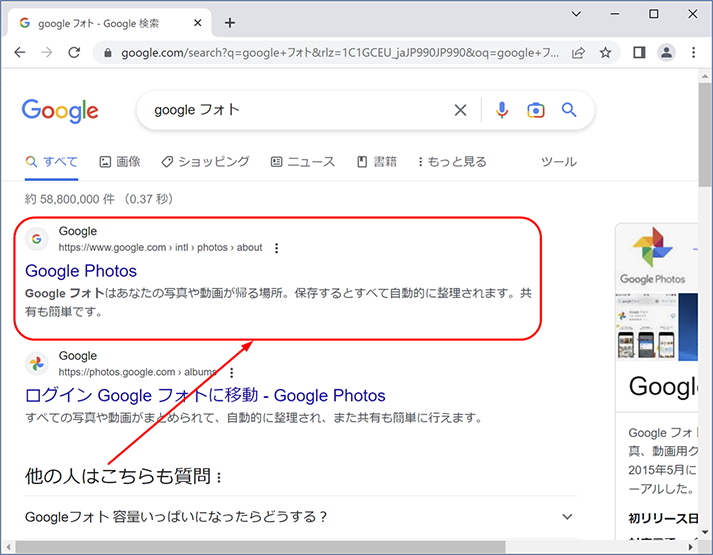Bookmark this page with the star icon
The width and height of the screenshot is (713, 555).
605,53
